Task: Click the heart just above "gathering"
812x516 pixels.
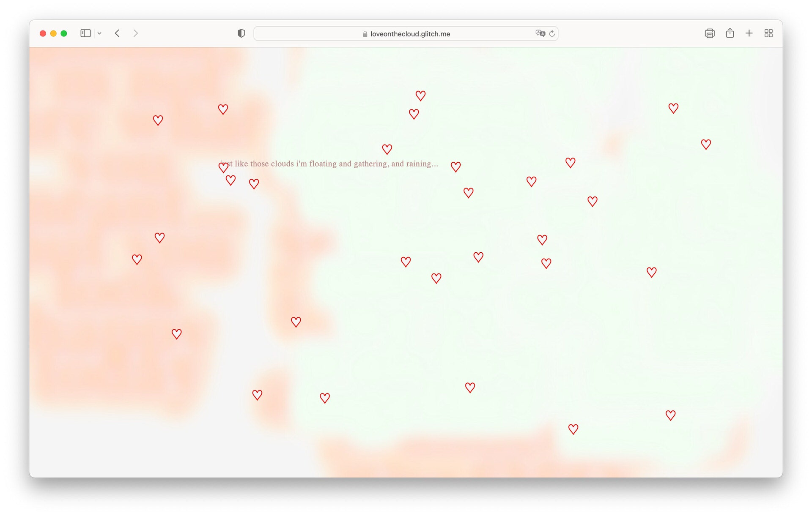Action: (387, 149)
